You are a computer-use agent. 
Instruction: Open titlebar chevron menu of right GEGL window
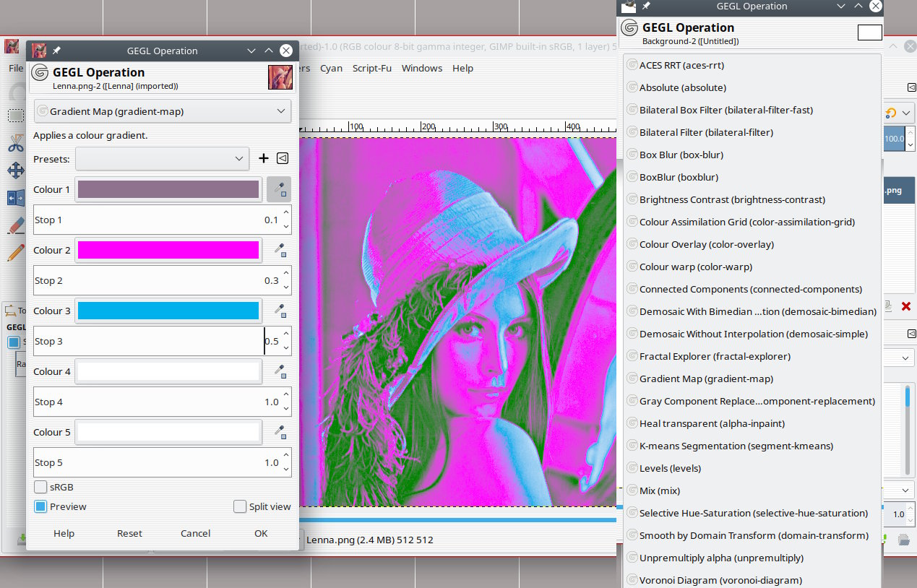pyautogui.click(x=841, y=6)
